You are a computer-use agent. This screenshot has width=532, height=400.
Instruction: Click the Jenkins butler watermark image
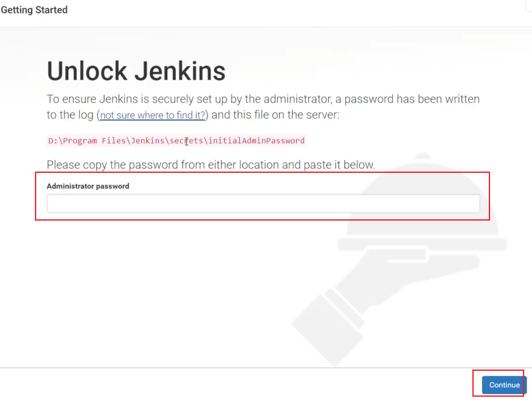click(399, 259)
